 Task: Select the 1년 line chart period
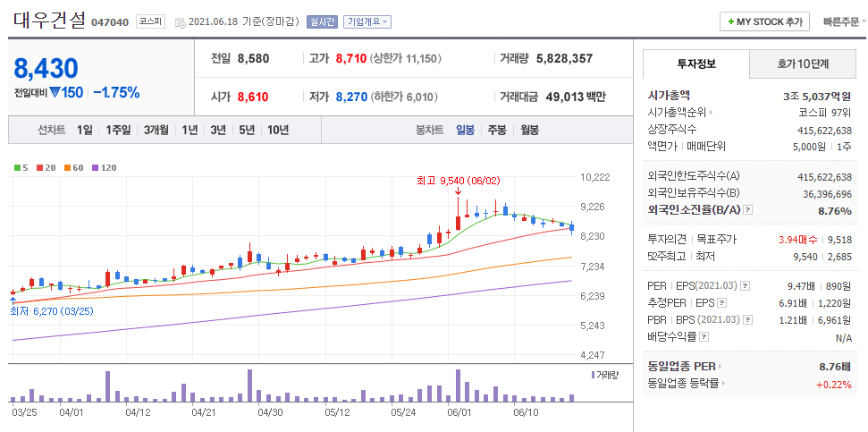pyautogui.click(x=190, y=131)
